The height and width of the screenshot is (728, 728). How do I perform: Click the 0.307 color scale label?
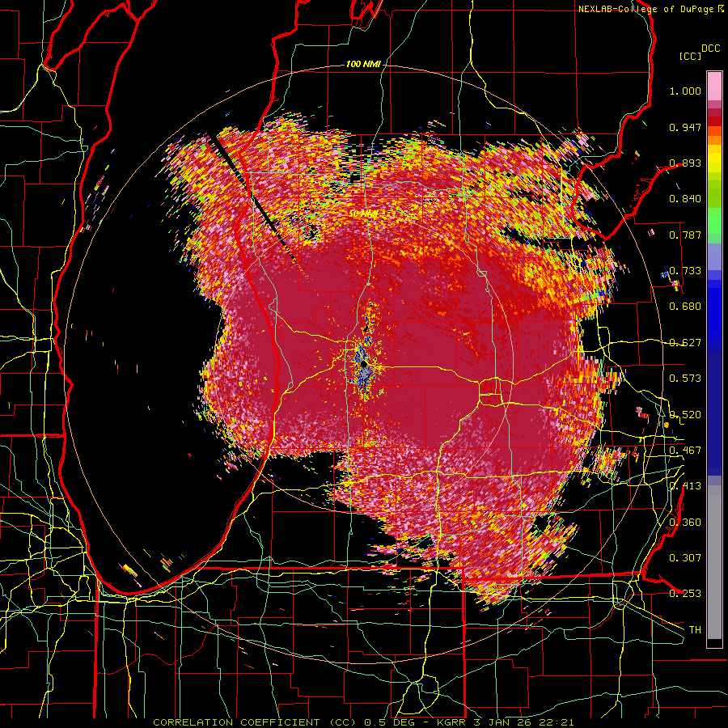point(685,558)
